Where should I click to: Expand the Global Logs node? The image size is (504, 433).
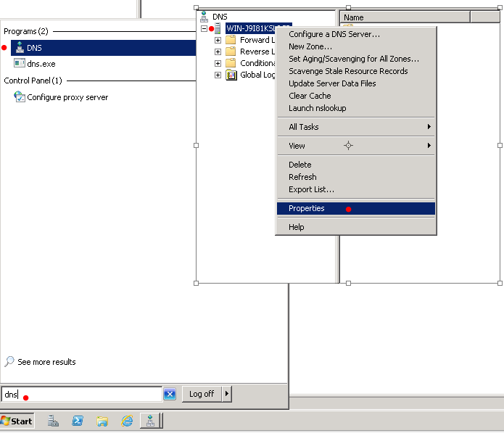pos(218,75)
